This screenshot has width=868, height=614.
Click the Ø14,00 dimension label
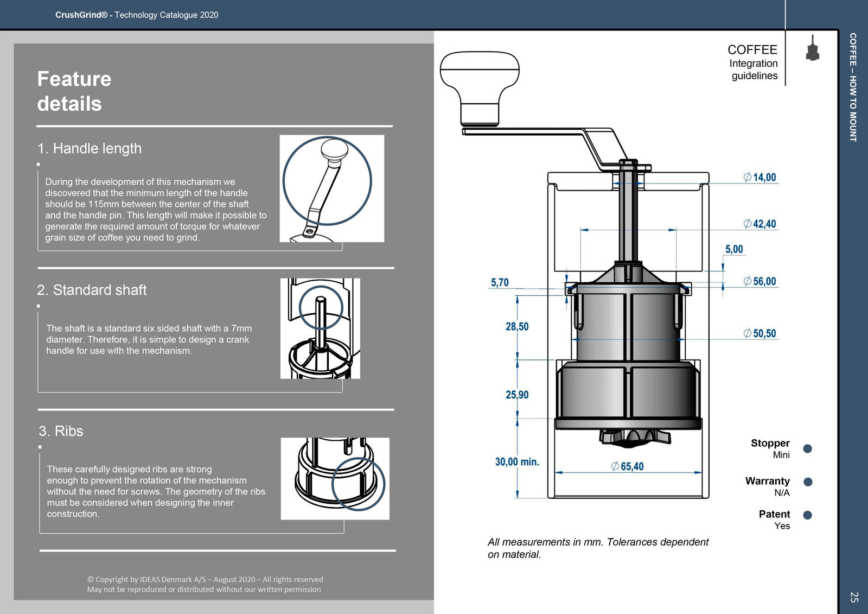click(759, 177)
